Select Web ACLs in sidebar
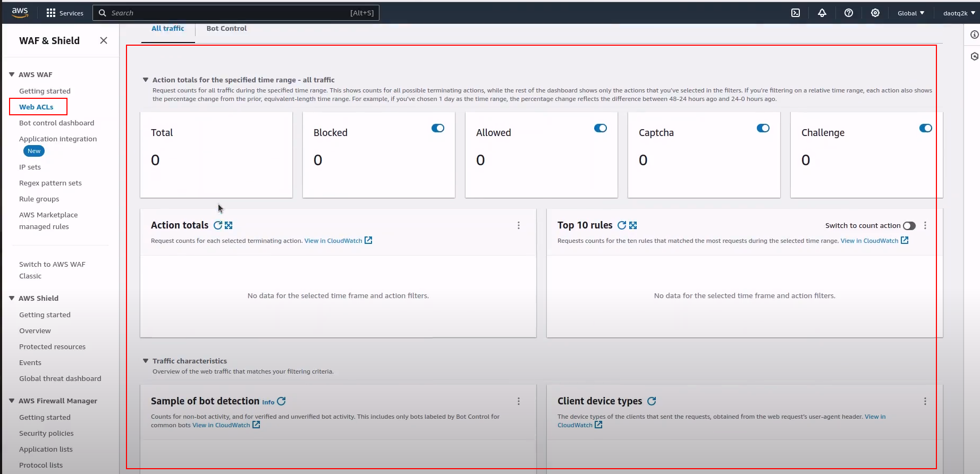980x474 pixels. pos(36,107)
